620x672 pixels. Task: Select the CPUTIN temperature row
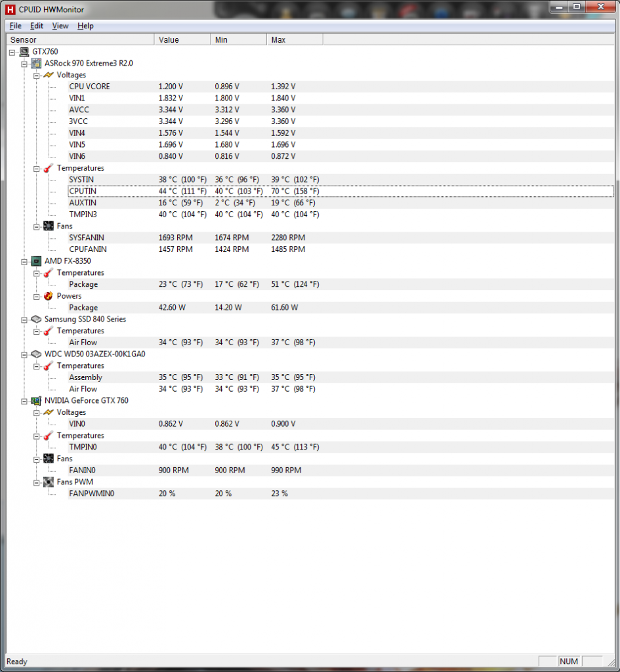pos(341,191)
